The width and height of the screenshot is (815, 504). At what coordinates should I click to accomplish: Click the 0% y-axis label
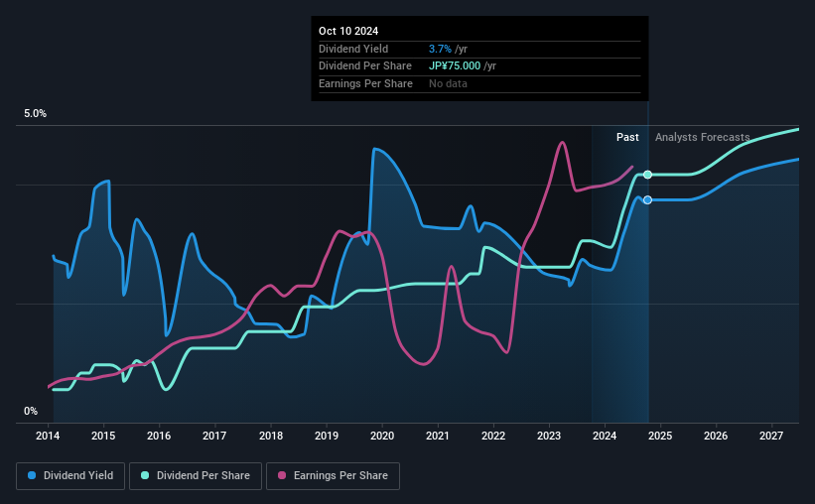[x=31, y=411]
